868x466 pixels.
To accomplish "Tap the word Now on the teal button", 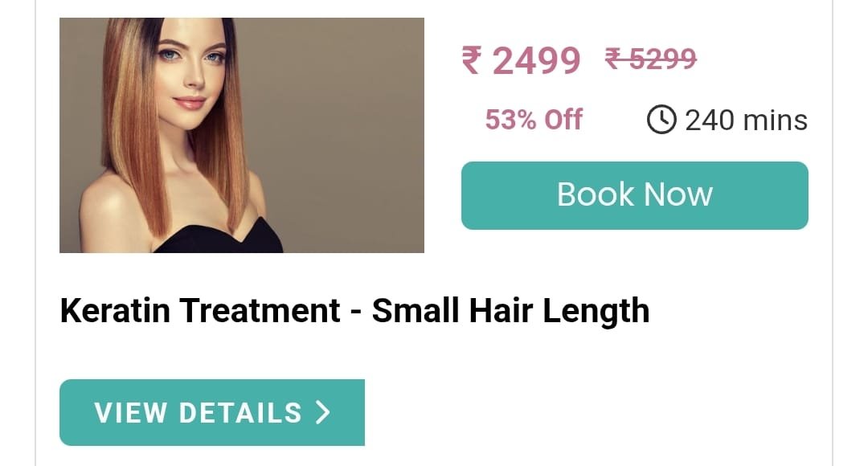I will [x=678, y=194].
